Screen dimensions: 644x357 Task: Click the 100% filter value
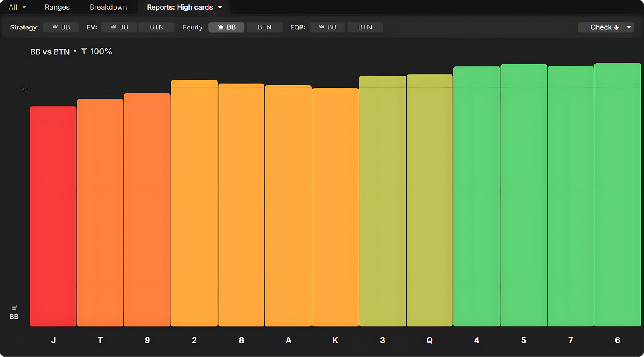tap(101, 51)
